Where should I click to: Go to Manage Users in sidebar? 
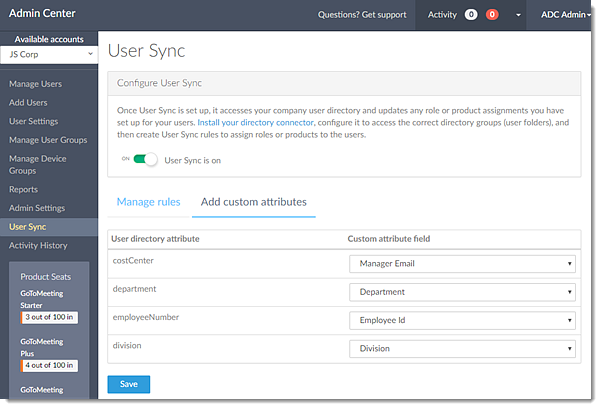tap(36, 84)
